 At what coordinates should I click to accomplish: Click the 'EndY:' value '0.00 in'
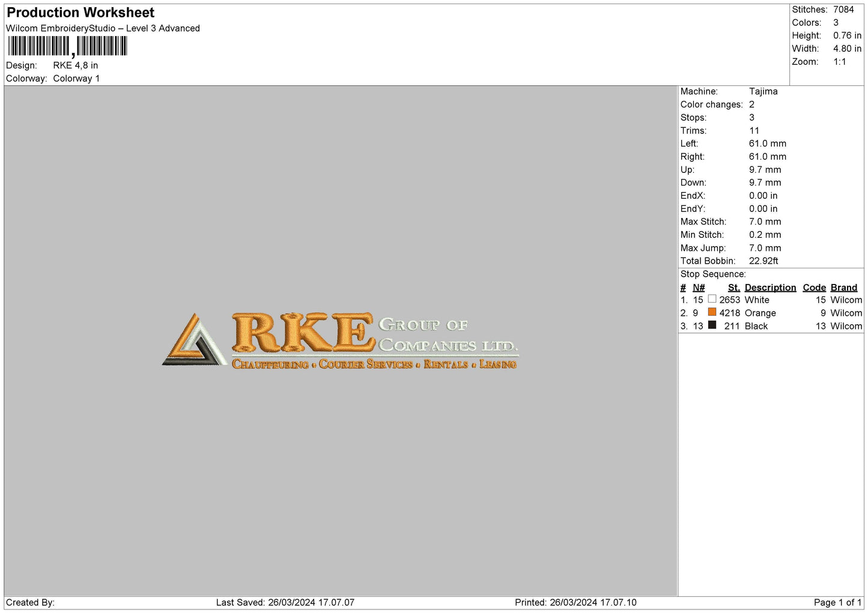(763, 209)
